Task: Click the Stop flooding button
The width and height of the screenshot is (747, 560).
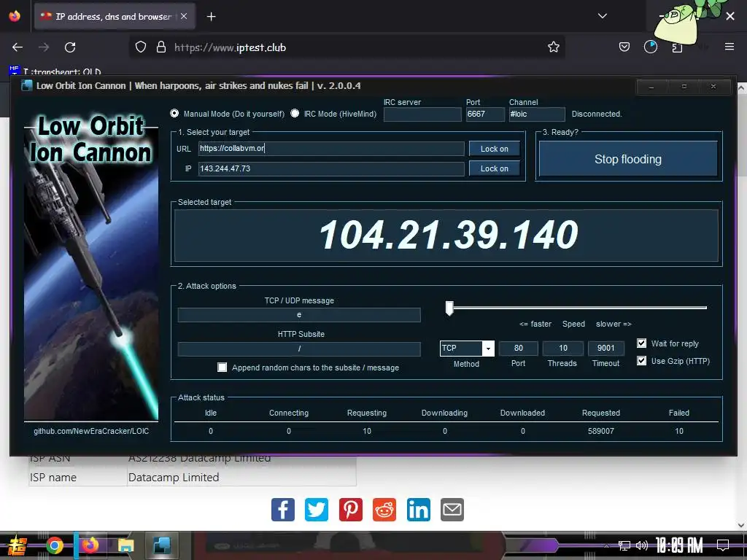Action: click(628, 159)
